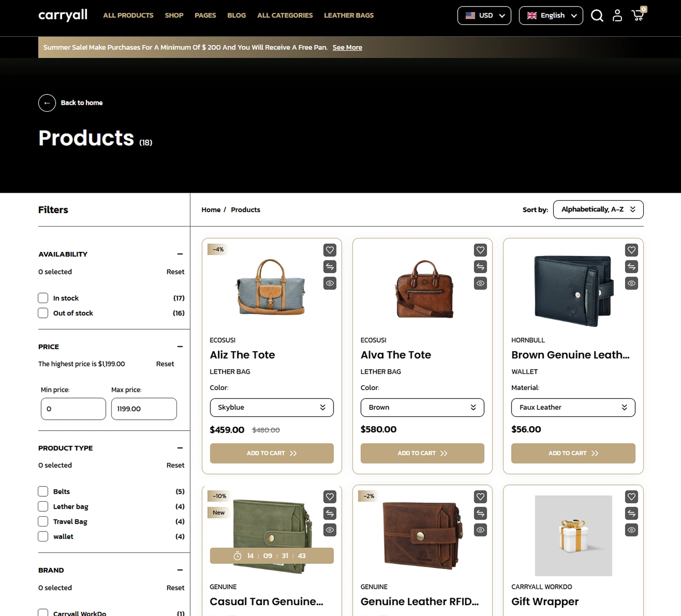The width and height of the screenshot is (681, 616).
Task: Compare Gift Wrapper product
Action: (631, 513)
